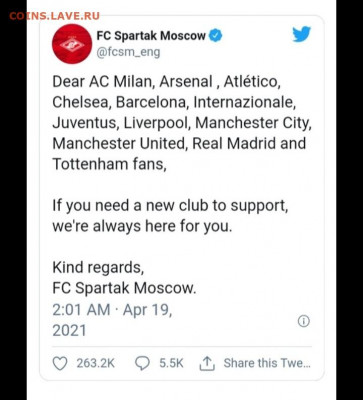Like the tweet with heart icon
The height and width of the screenshot is (400, 363).
coord(60,363)
